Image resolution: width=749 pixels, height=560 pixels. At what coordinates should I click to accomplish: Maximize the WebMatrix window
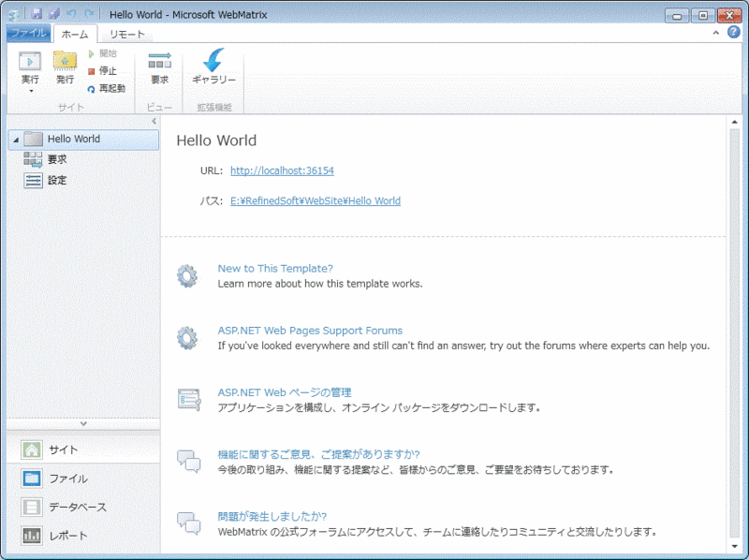pos(703,15)
